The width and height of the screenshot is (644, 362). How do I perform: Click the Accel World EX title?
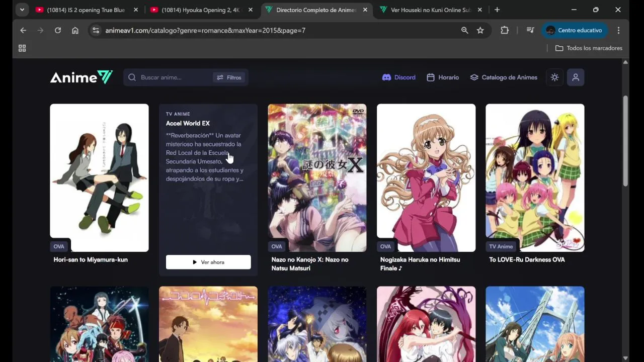188,123
